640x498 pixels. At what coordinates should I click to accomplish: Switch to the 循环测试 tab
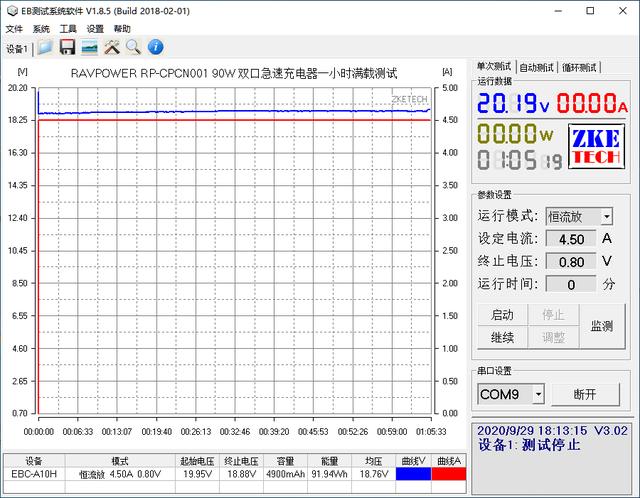(x=579, y=67)
